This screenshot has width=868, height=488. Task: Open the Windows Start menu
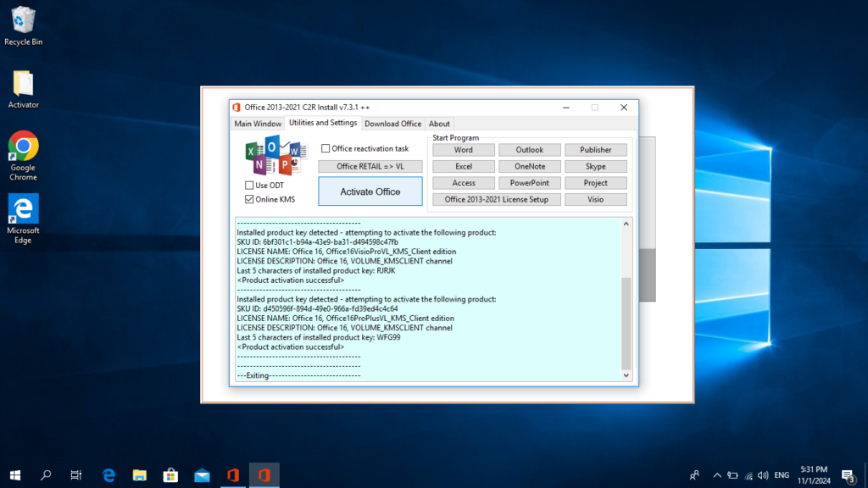coord(15,475)
